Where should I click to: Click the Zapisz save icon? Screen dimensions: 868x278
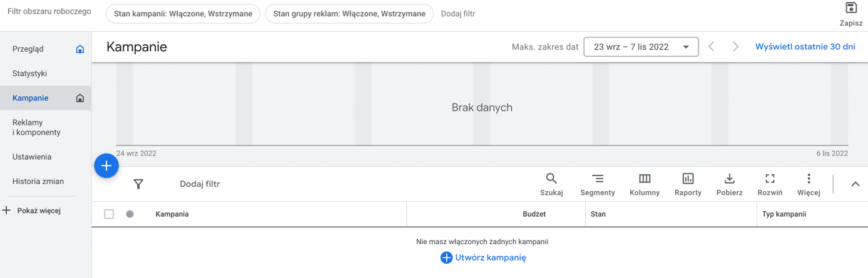point(850,8)
